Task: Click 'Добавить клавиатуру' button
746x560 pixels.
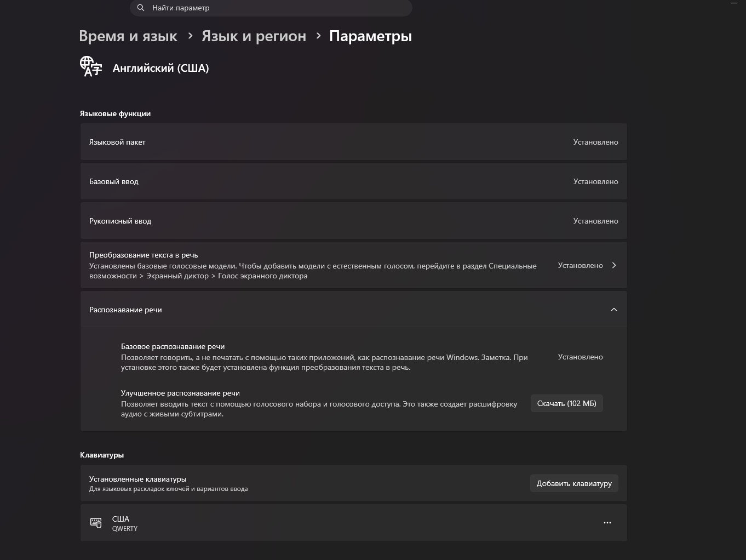Action: [574, 483]
